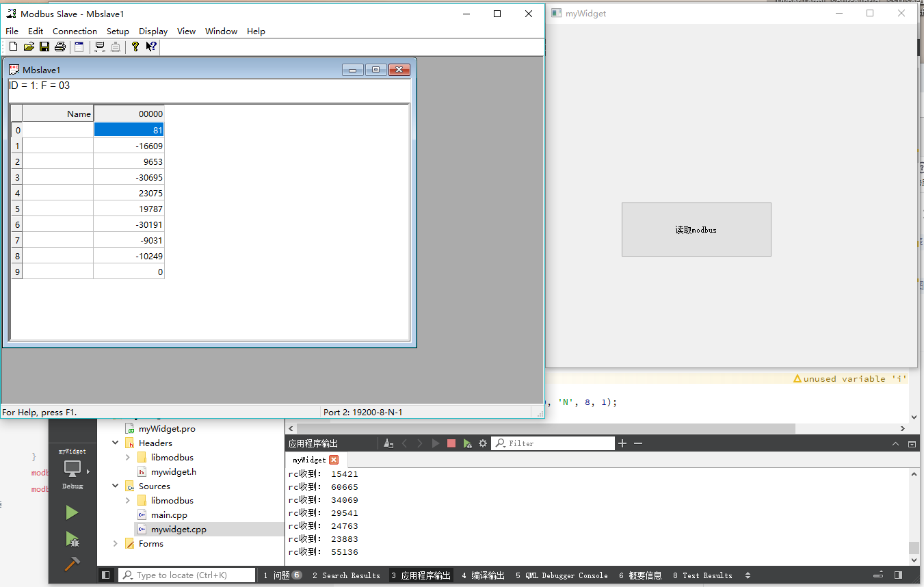Open the myWidget Debug kit selector
Image resolution: width=924 pixels, height=587 pixels.
point(72,469)
